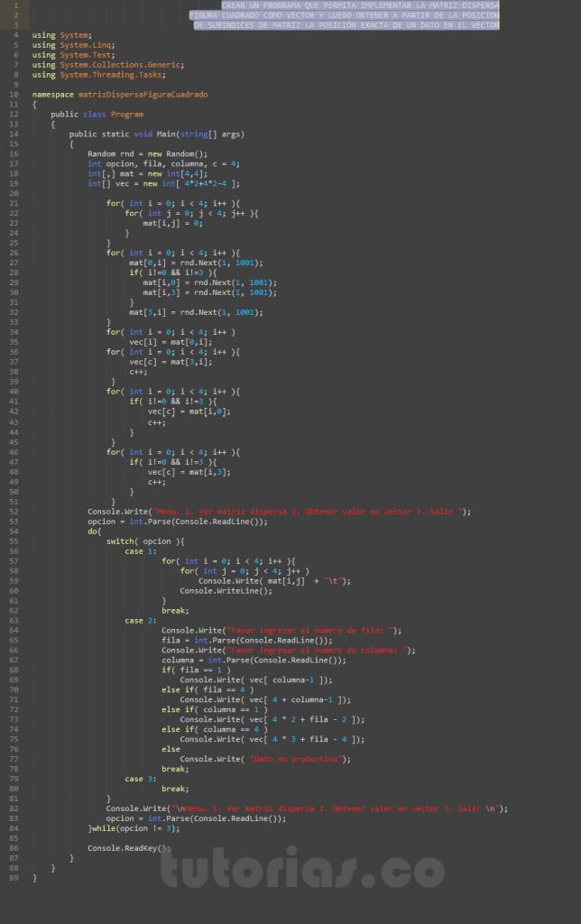Click line number 20 in the gutter
This screenshot has width=581, height=924.
coord(14,193)
